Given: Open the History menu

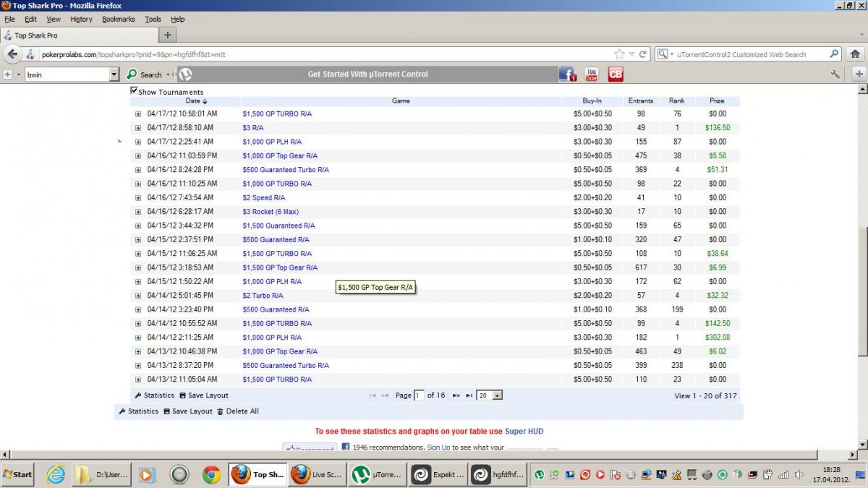Looking at the screenshot, I should [x=81, y=20].
